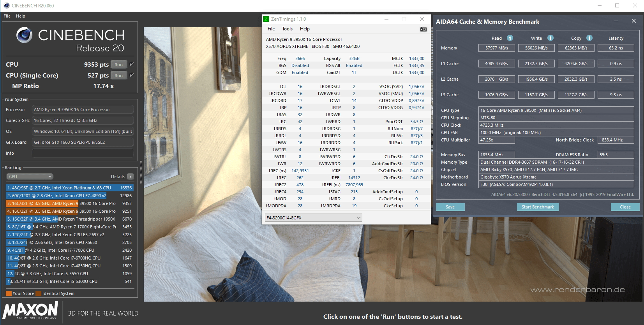Click the Memory Type DDR4-3667 field

click(556, 162)
